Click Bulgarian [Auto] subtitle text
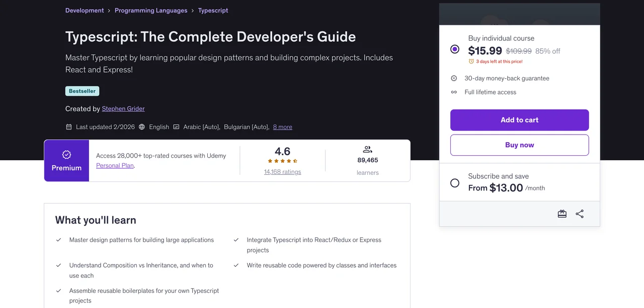644x308 pixels. (247, 127)
